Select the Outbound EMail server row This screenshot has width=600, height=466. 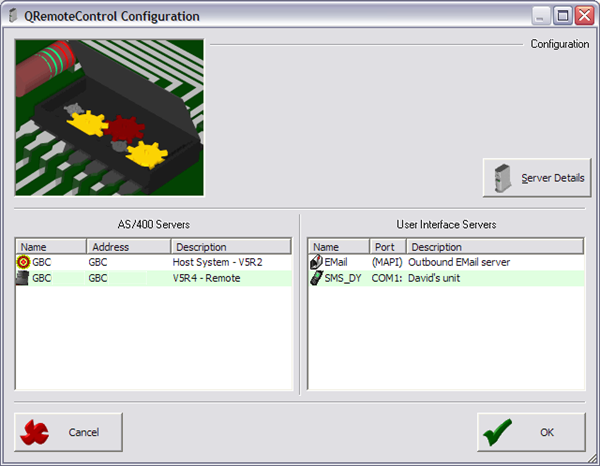point(458,262)
